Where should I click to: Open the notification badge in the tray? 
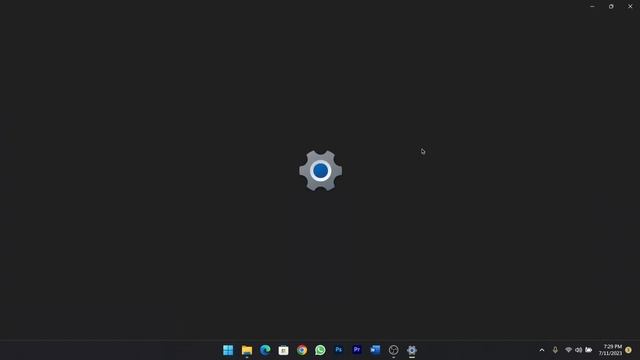click(628, 350)
